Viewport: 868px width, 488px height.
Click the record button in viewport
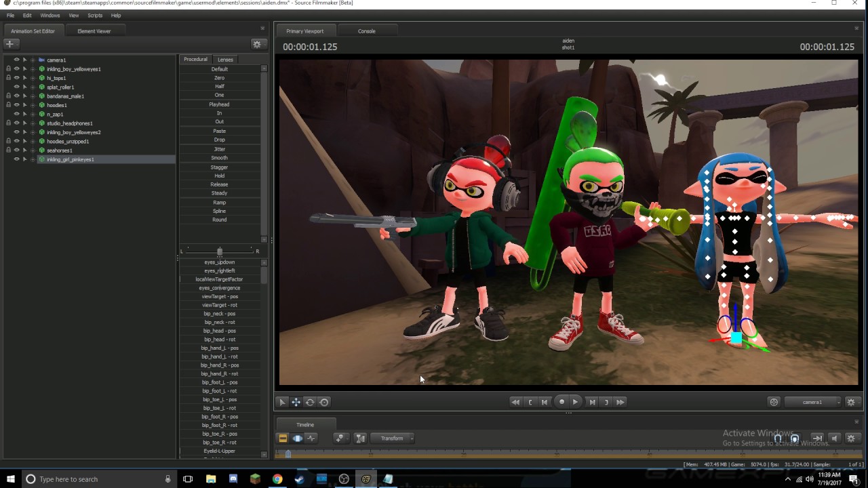click(x=561, y=402)
